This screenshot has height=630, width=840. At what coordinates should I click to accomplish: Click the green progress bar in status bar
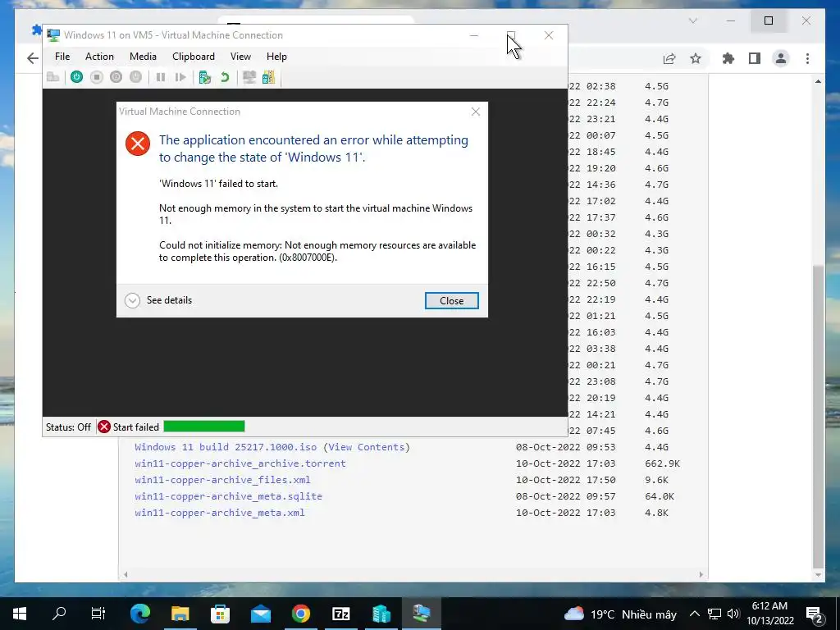tap(204, 427)
